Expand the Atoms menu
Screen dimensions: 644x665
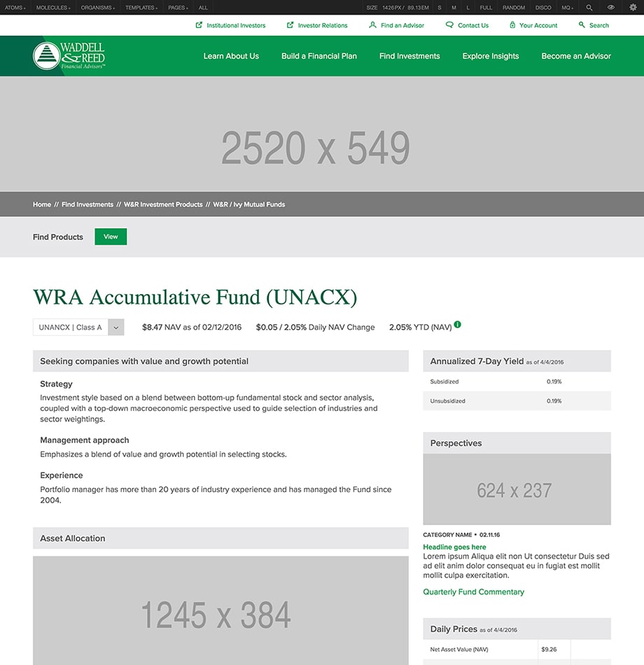pyautogui.click(x=15, y=8)
